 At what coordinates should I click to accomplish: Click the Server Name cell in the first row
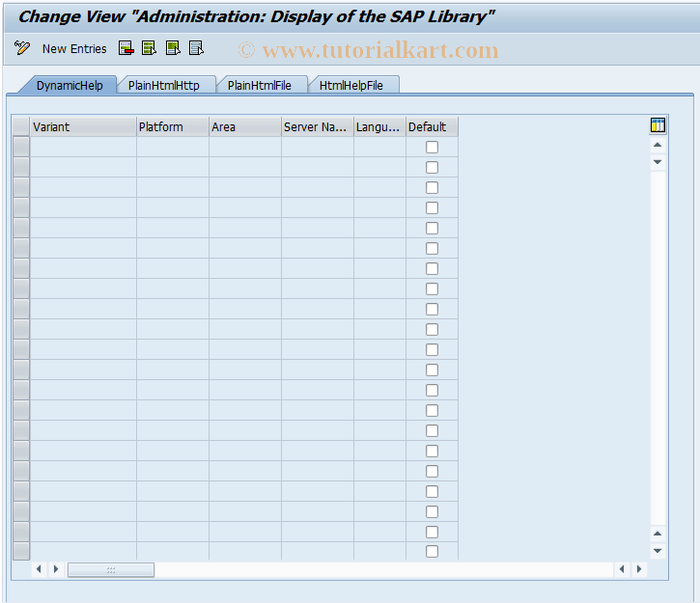(318, 147)
